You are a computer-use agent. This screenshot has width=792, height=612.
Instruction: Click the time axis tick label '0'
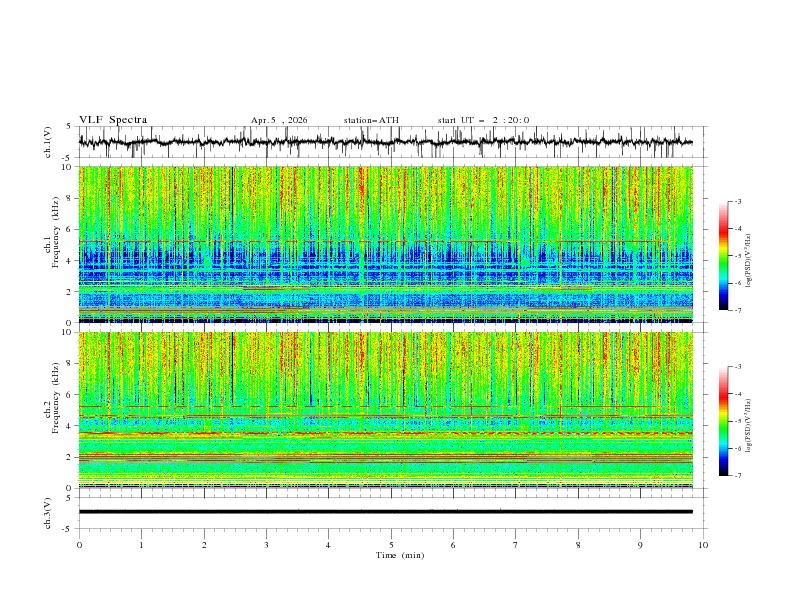point(79,545)
